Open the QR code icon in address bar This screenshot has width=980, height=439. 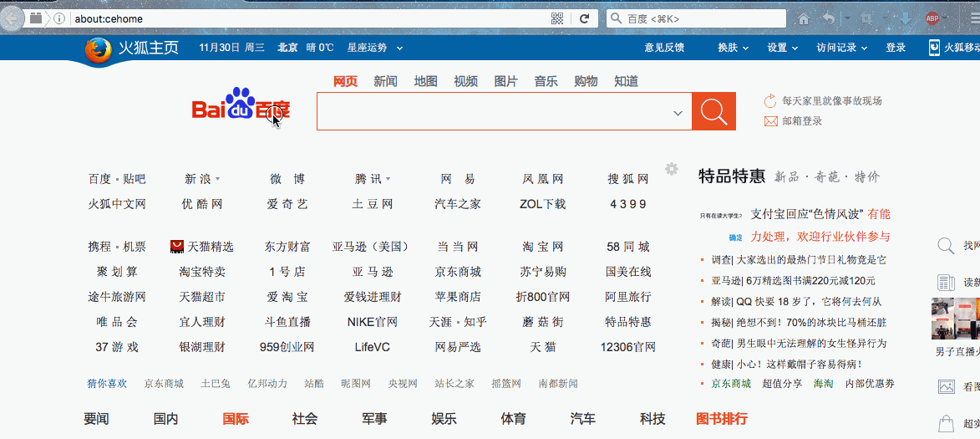557,18
